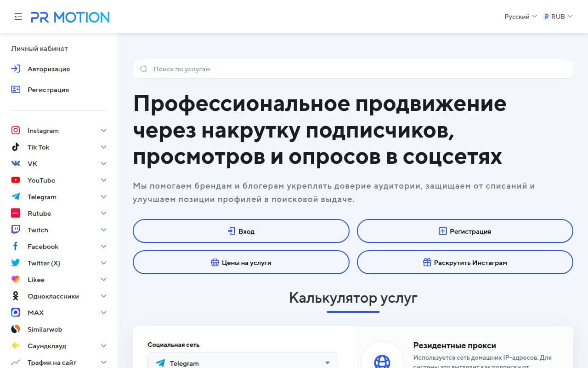Click the Раскрутить Инстаграм button
588x368 pixels.
pyautogui.click(x=465, y=262)
